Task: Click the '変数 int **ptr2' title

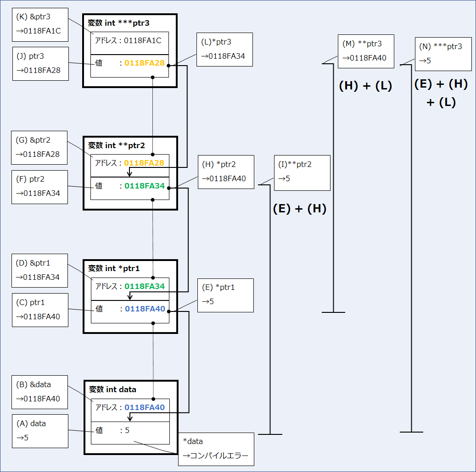Action: 116,145
